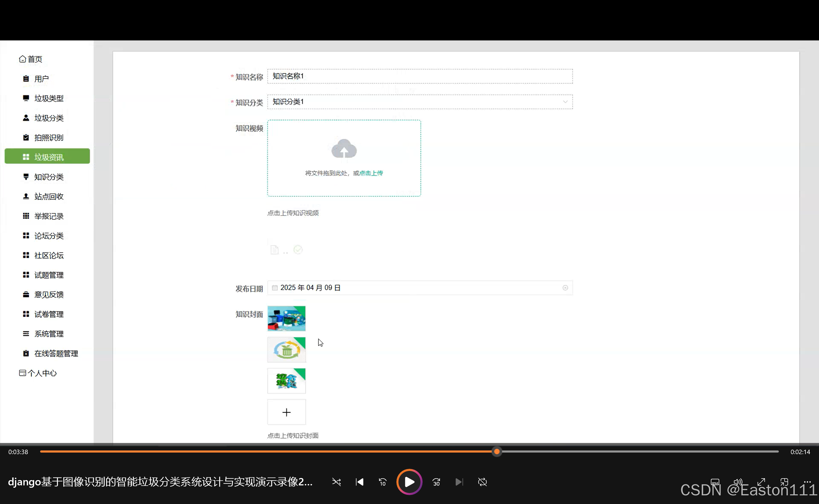Click the 点击上传知识封面 hint text
819x504 pixels.
[x=293, y=436]
